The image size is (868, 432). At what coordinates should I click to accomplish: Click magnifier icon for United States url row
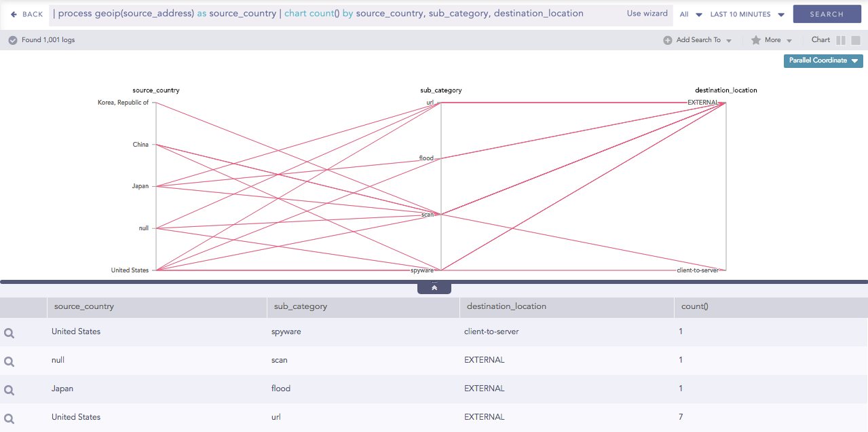point(10,418)
